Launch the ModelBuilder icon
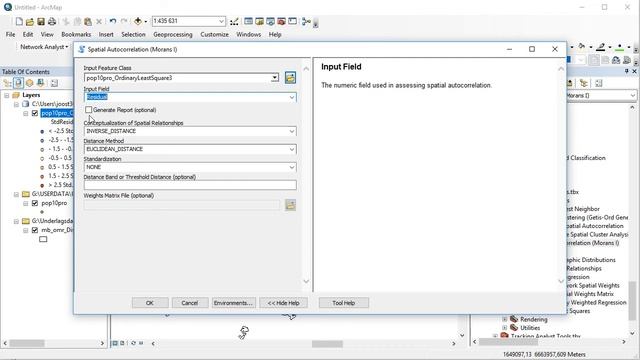 coord(306,22)
